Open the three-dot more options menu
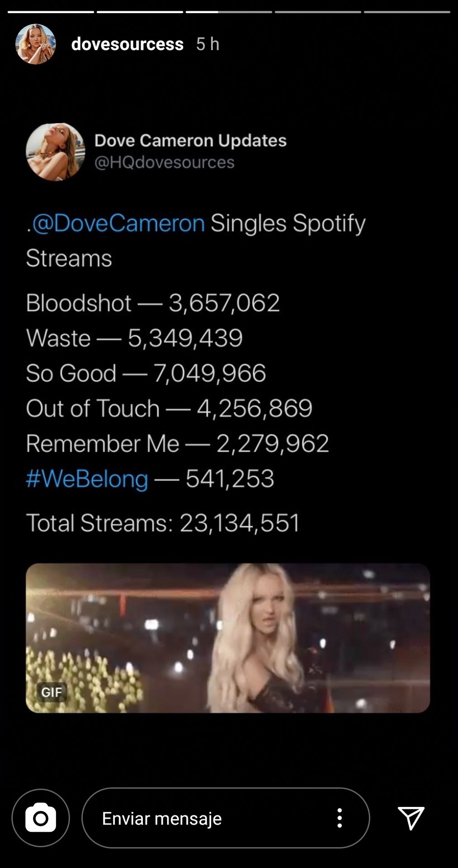This screenshot has height=868, width=458. (x=340, y=818)
